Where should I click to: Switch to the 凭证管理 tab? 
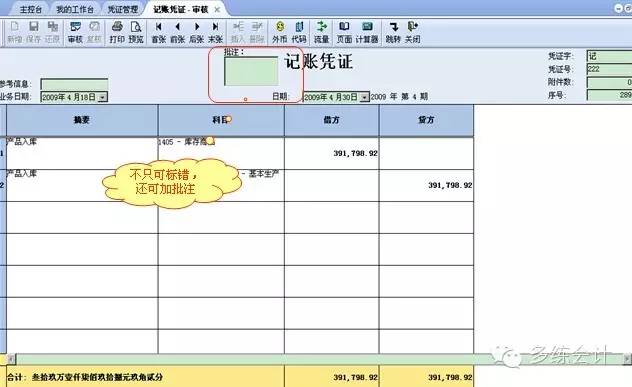point(123,9)
